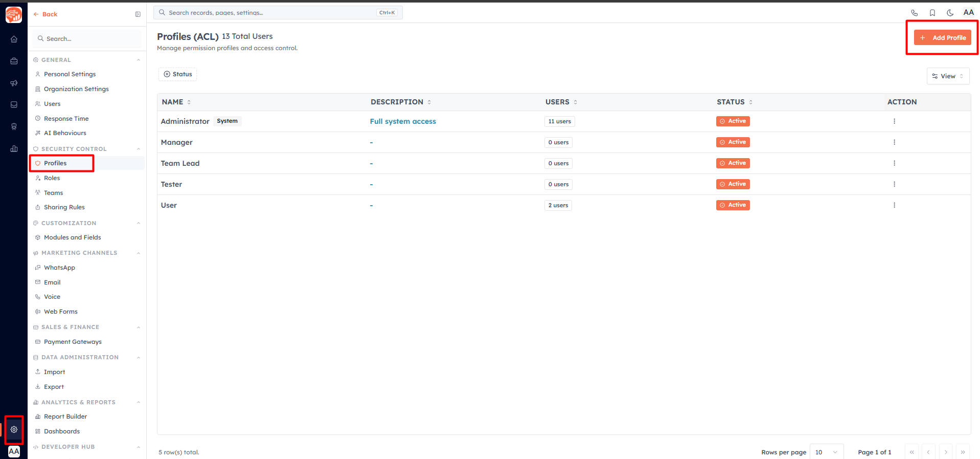The width and height of the screenshot is (980, 459).
Task: Collapse the Data Administration section
Action: [x=139, y=357]
